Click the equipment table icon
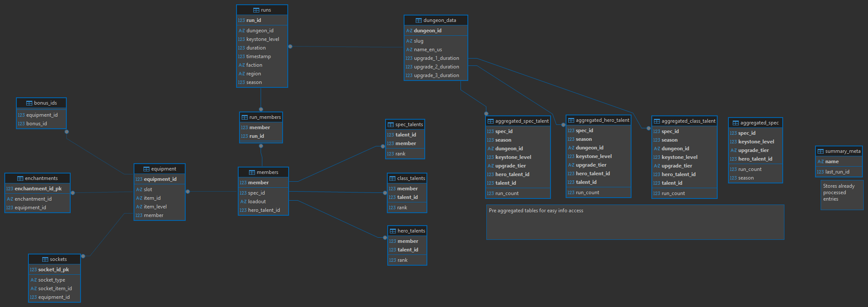This screenshot has width=868, height=307. point(146,169)
